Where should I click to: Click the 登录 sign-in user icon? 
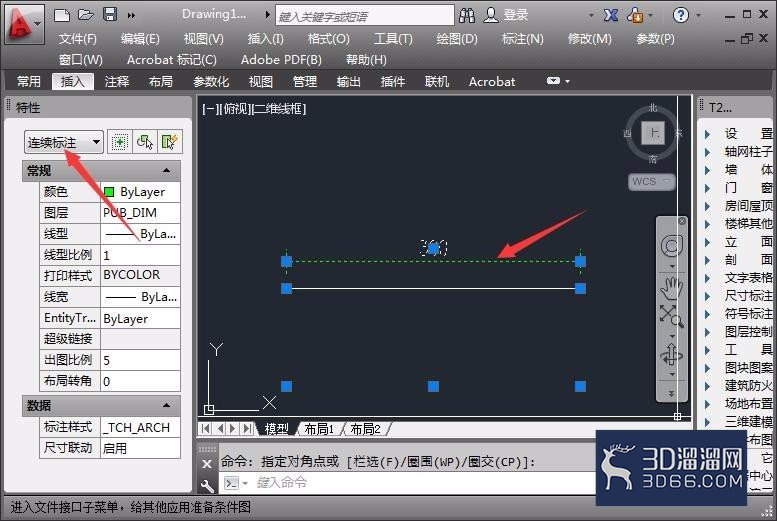tap(491, 15)
